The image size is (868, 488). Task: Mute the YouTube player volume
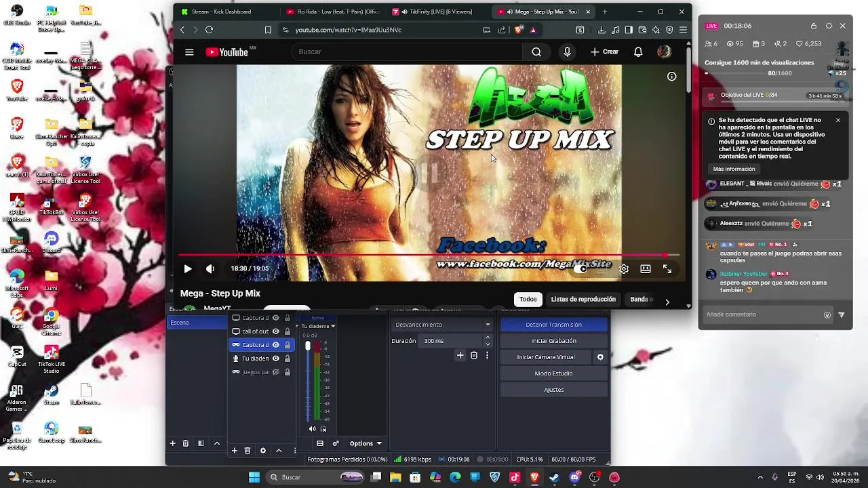pos(210,269)
